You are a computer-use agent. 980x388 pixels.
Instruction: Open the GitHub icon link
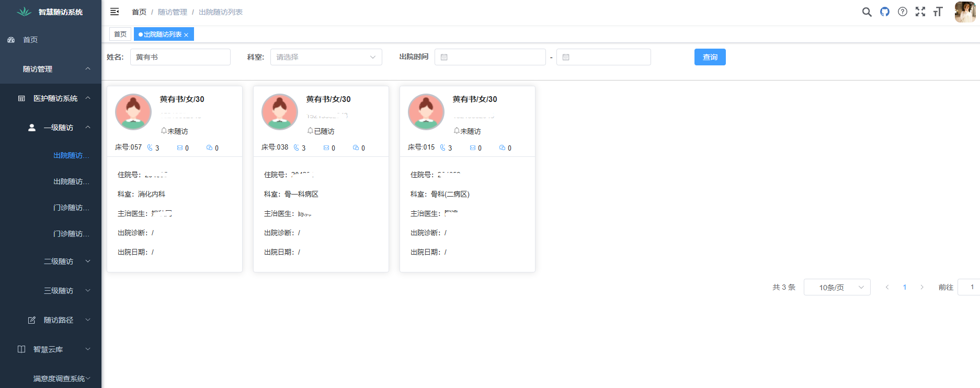click(884, 12)
